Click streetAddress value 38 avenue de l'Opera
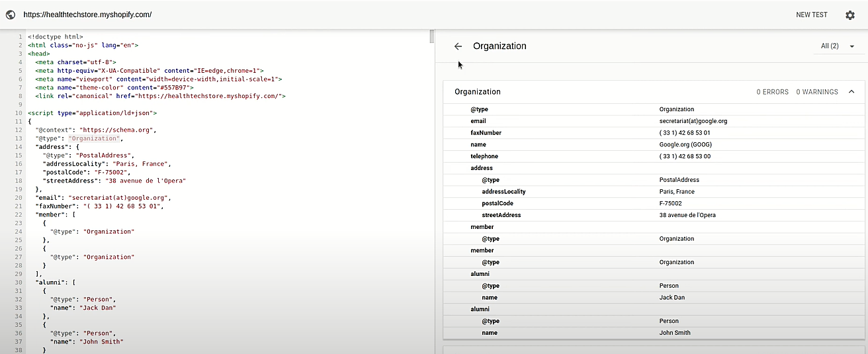This screenshot has width=868, height=354. pyautogui.click(x=687, y=215)
